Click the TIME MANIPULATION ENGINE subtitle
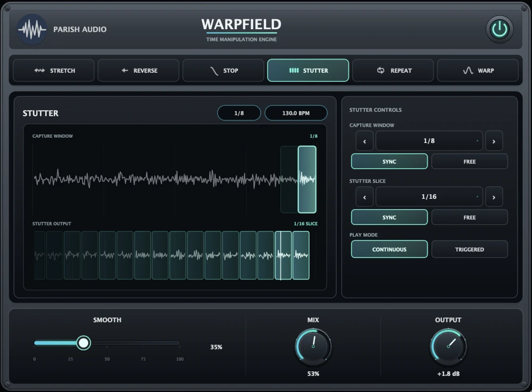This screenshot has width=532, height=392. coord(241,39)
